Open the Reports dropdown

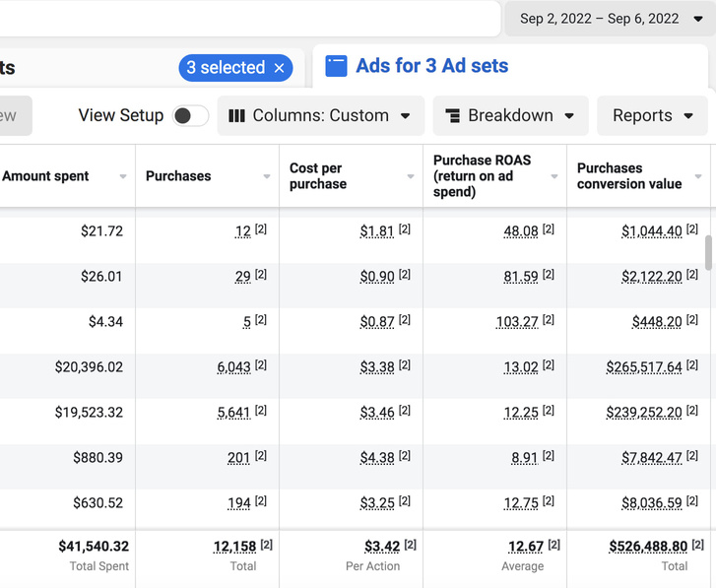(x=652, y=115)
